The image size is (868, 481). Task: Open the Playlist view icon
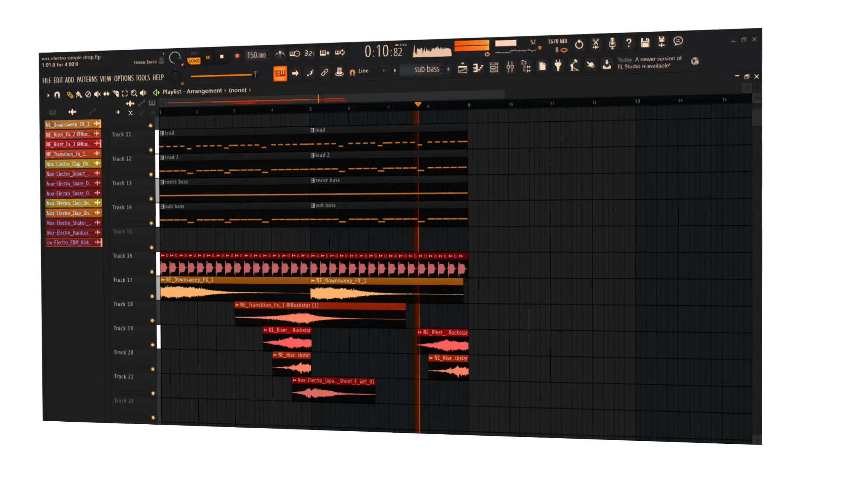(462, 68)
